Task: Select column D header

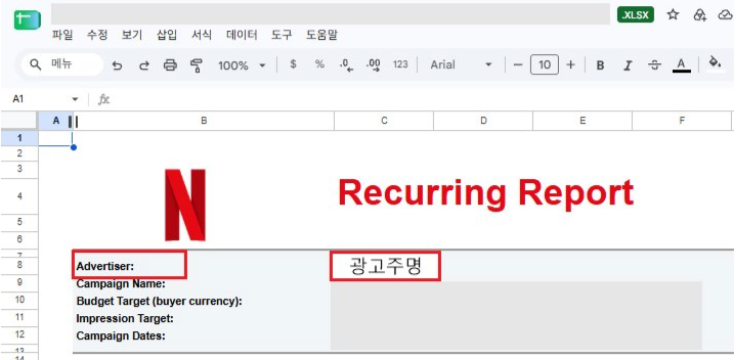Action: click(x=483, y=121)
